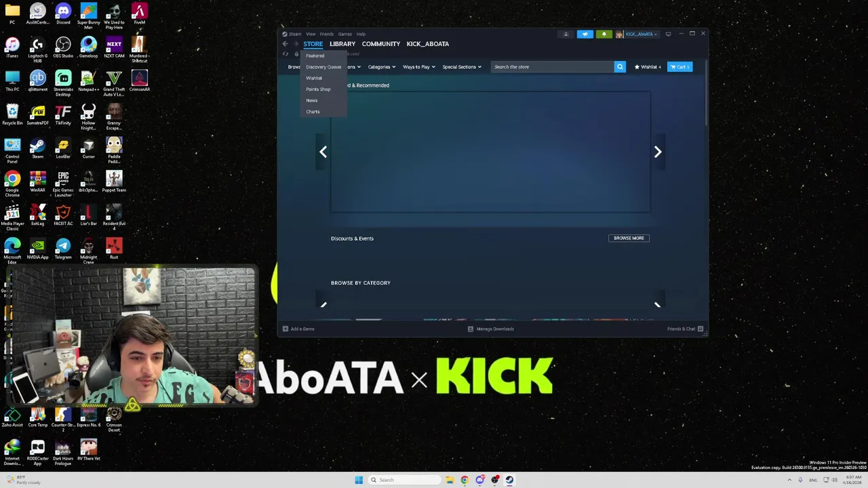Open the Steam desktop shortcut

(x=37, y=148)
